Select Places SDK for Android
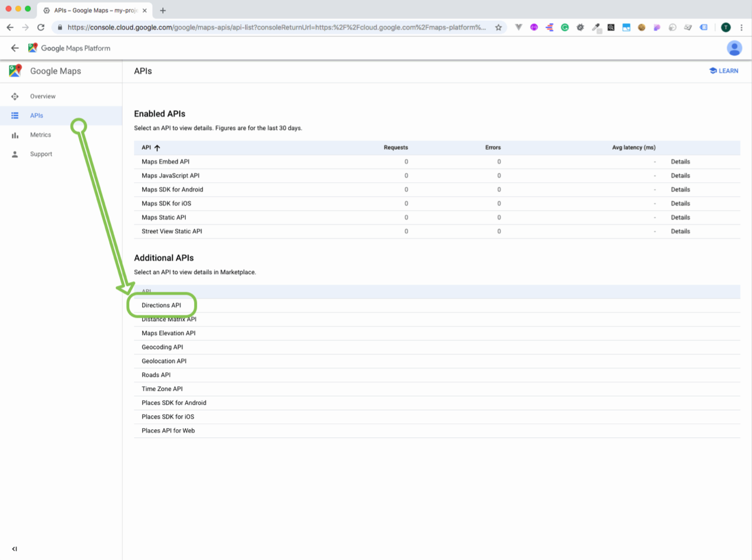The width and height of the screenshot is (752, 560). [437, 403]
